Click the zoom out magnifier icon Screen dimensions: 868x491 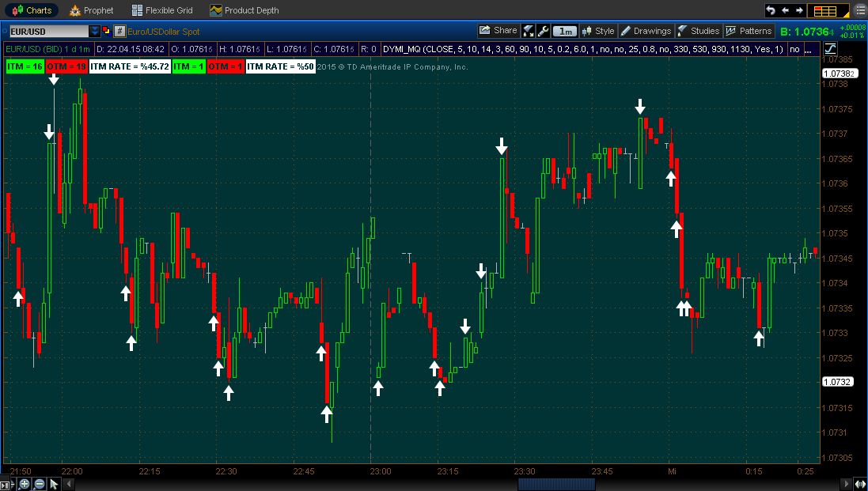[x=39, y=484]
